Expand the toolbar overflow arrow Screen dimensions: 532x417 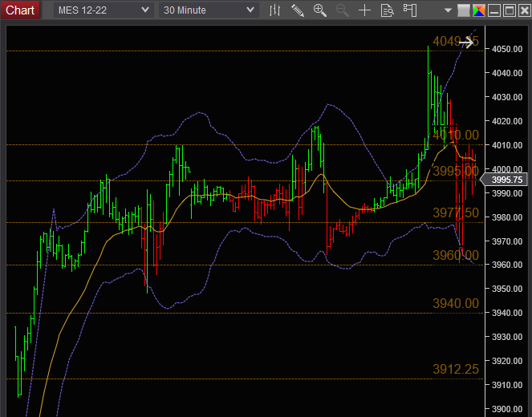click(448, 10)
